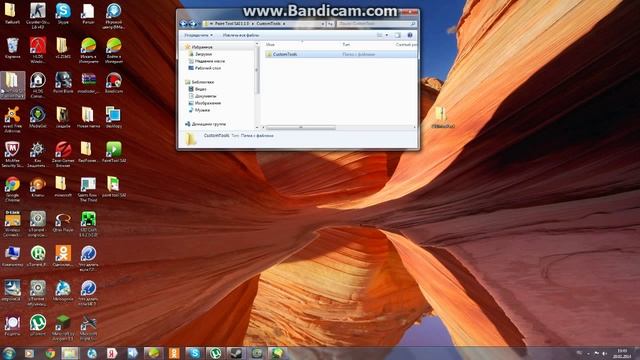Open Steam from the taskbar
Screen dimensions: 640x360
(236, 353)
